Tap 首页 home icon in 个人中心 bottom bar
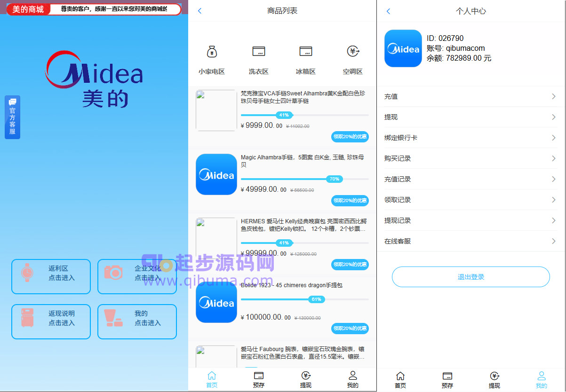The height and width of the screenshot is (392, 566). (x=400, y=376)
